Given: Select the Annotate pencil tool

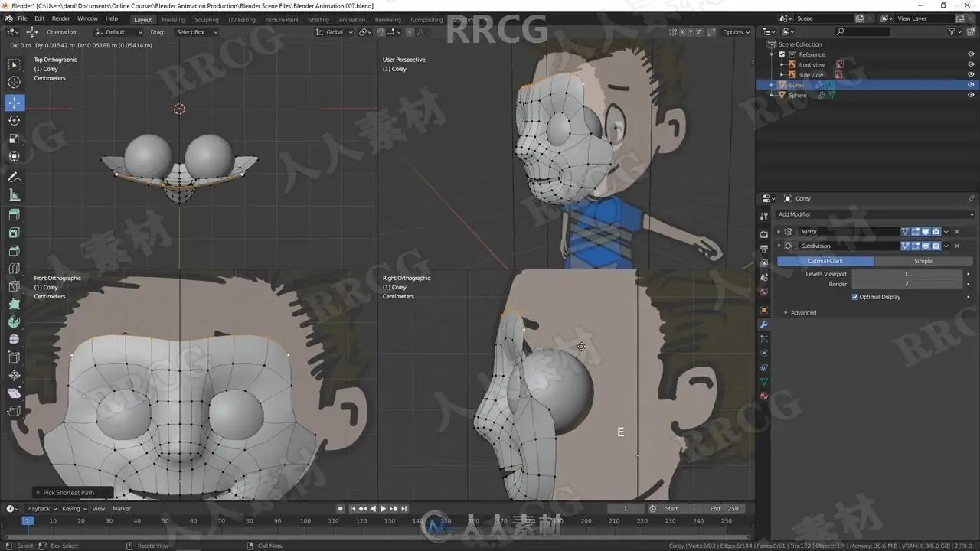Looking at the screenshot, I should pos(15,177).
